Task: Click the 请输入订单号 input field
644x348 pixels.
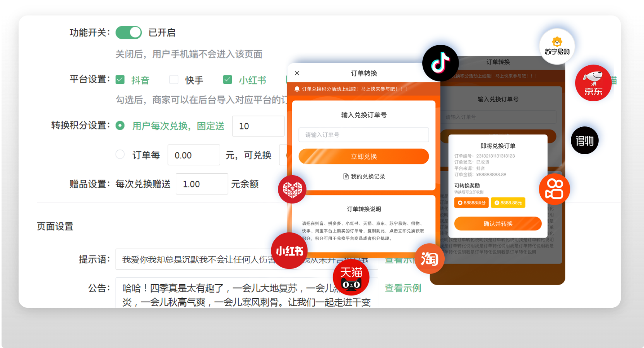Action: click(x=363, y=135)
